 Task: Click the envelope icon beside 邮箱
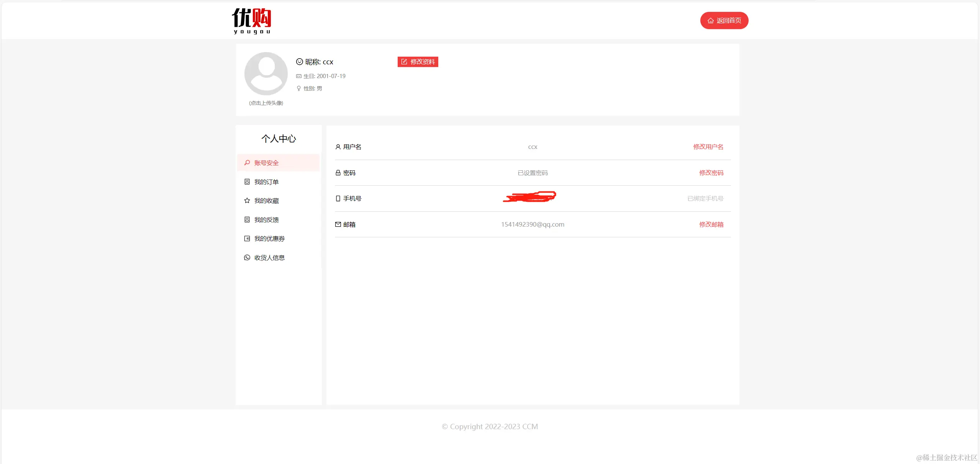coord(338,224)
